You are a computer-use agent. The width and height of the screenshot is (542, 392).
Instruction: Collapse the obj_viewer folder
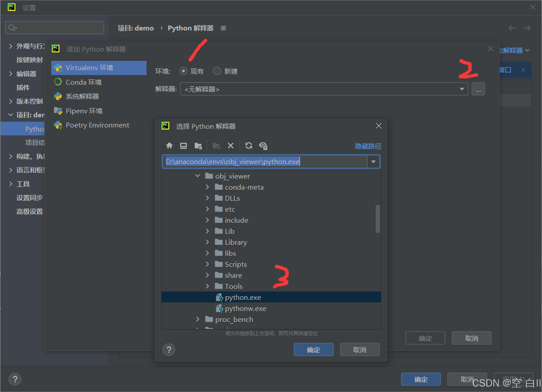tap(197, 176)
